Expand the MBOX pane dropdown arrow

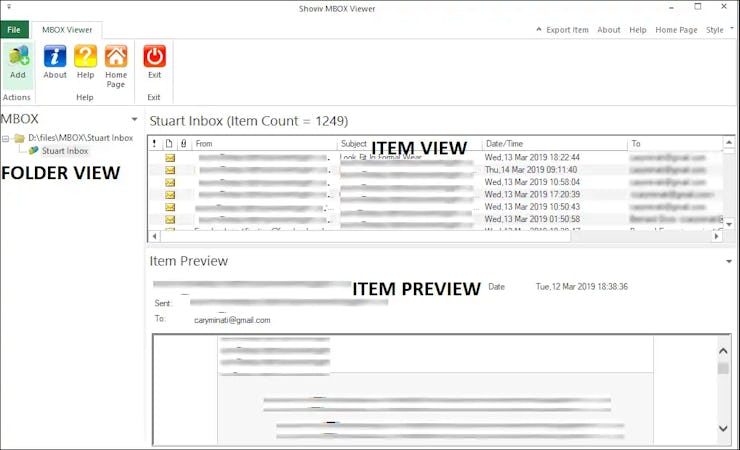point(135,119)
